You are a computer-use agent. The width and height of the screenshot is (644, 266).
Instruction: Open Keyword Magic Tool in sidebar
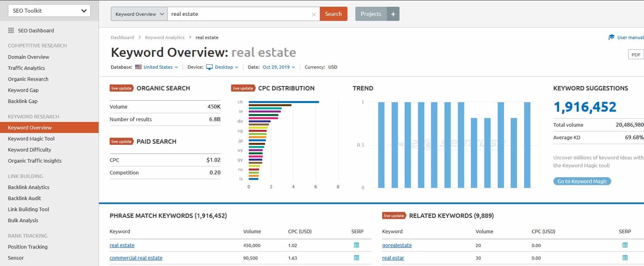pos(31,139)
